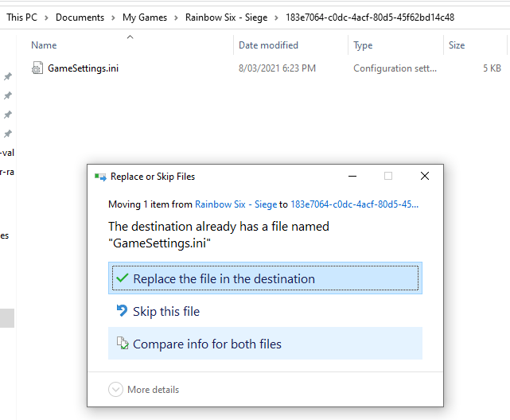
Task: Expand the chevron after This PC
Action: (x=46, y=17)
